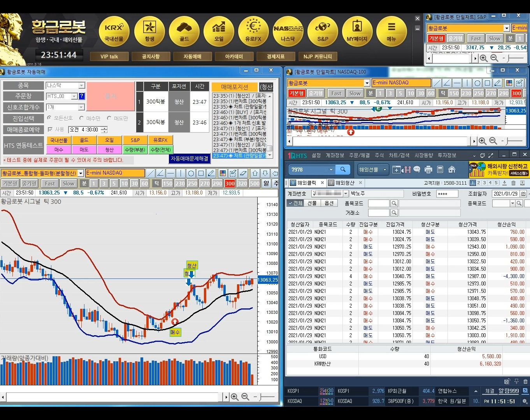
Task: Open the 유로FX euro icon
Action: (253, 32)
